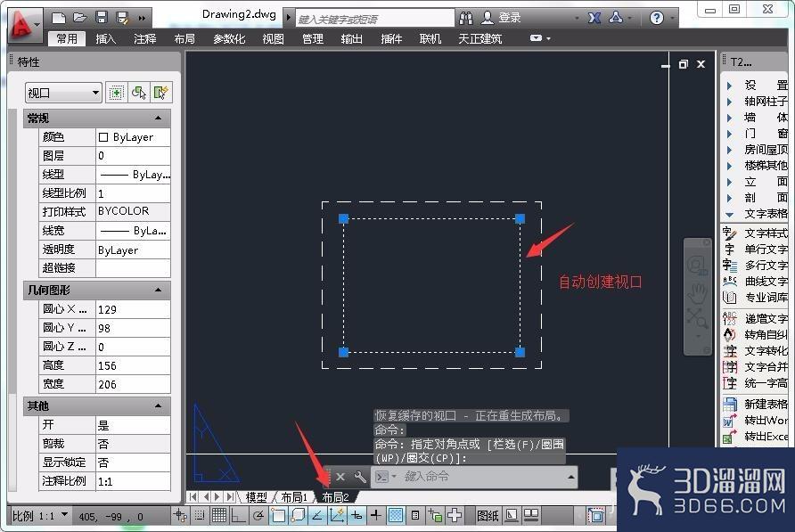The height and width of the screenshot is (532, 795).
Task: Click 转出Word export tool
Action: tap(754, 421)
